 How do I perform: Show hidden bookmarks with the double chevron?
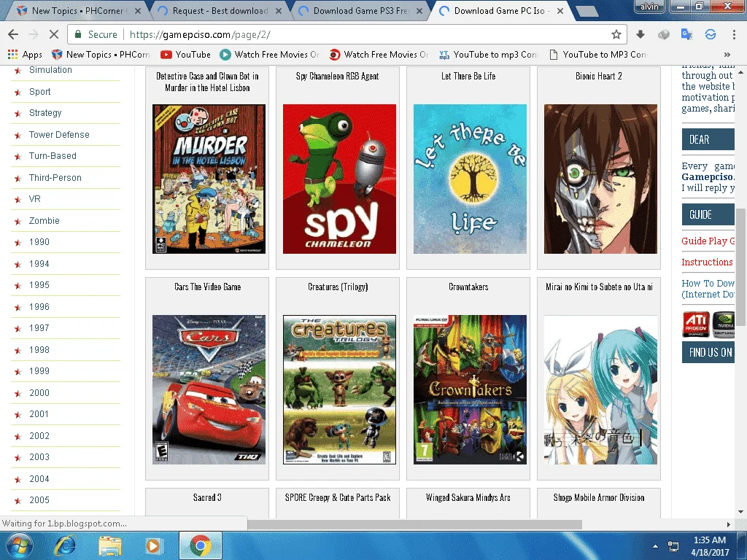727,55
